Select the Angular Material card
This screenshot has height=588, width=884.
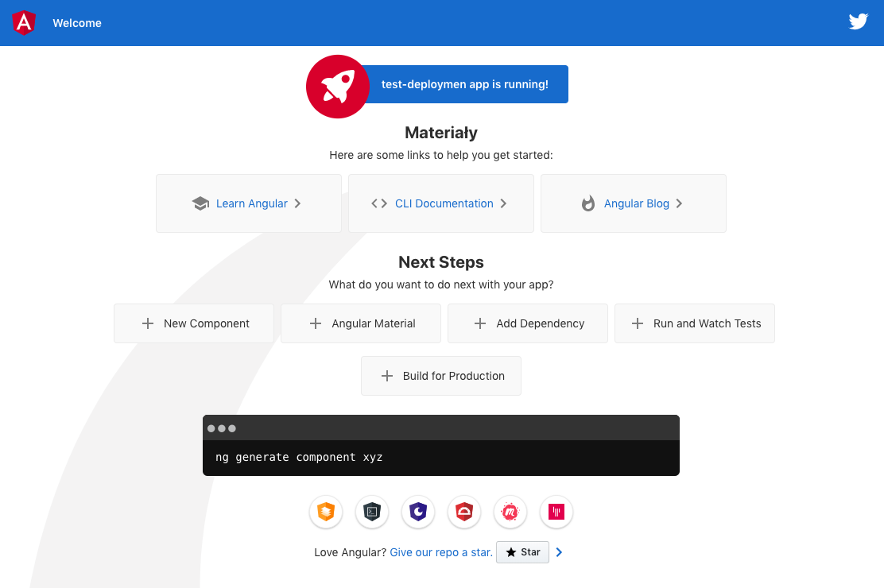pyautogui.click(x=361, y=323)
